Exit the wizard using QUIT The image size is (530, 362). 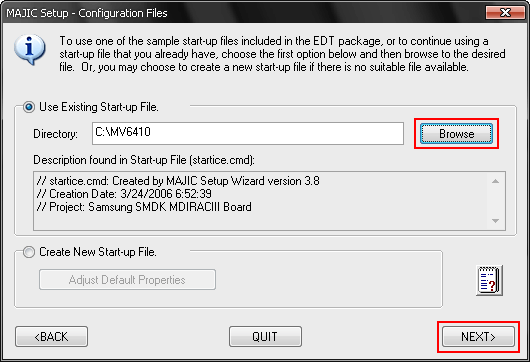pyautogui.click(x=265, y=337)
